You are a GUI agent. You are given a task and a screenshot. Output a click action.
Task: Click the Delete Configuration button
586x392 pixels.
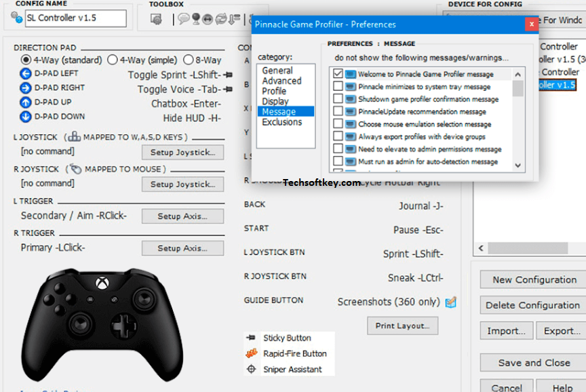click(533, 305)
